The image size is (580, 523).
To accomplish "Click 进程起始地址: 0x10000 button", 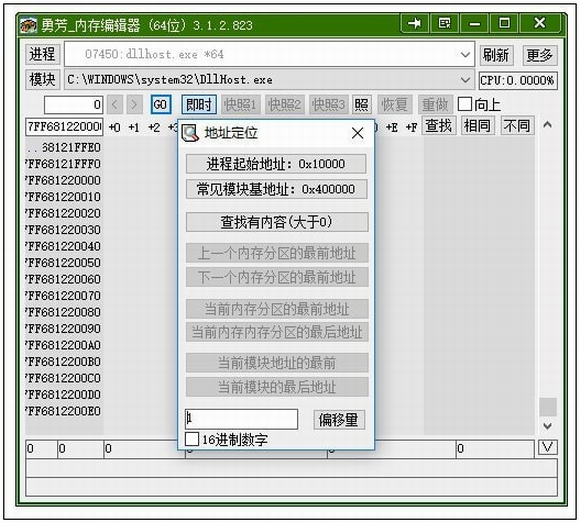I will 276,164.
